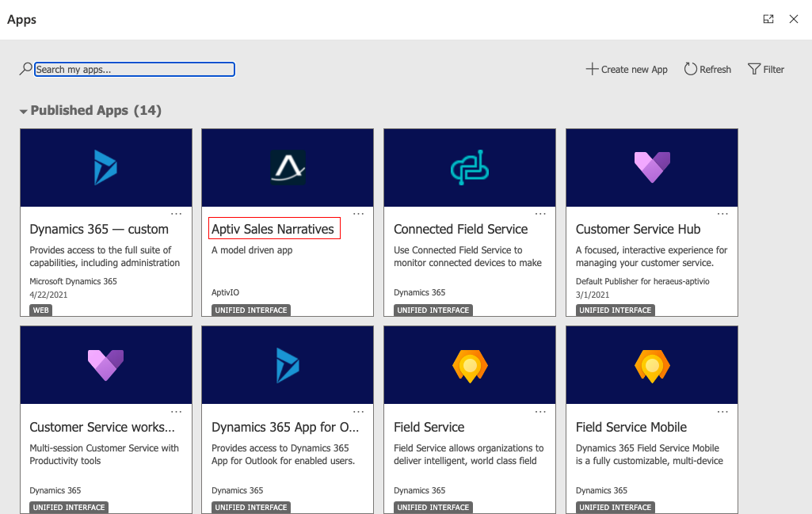
Task: Click the Field Service Mobile pin icon
Action: [x=652, y=366]
